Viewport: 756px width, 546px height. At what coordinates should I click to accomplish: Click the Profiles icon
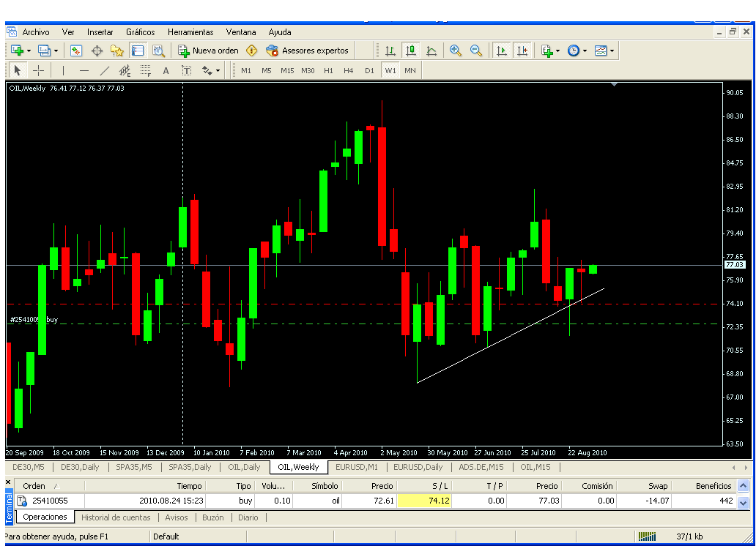tap(45, 51)
